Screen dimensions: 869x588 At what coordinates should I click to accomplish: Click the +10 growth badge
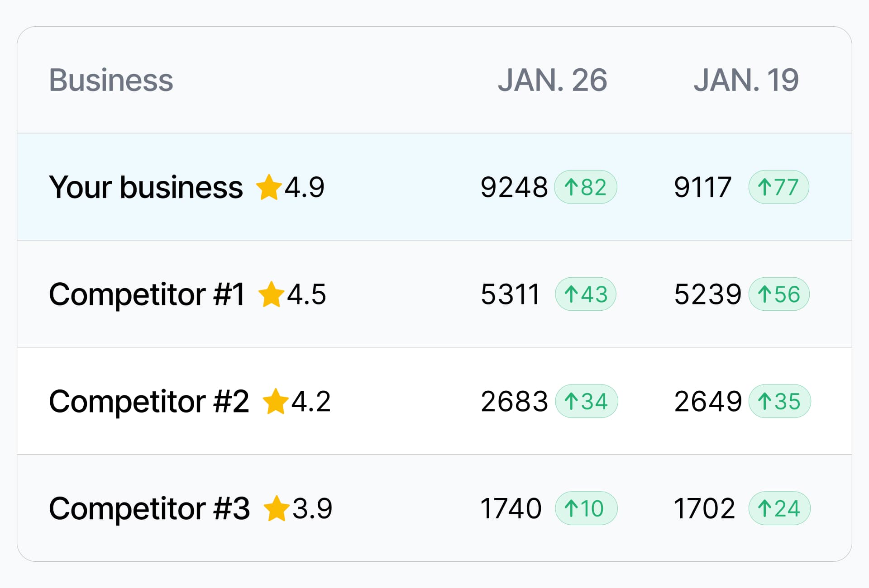[586, 508]
